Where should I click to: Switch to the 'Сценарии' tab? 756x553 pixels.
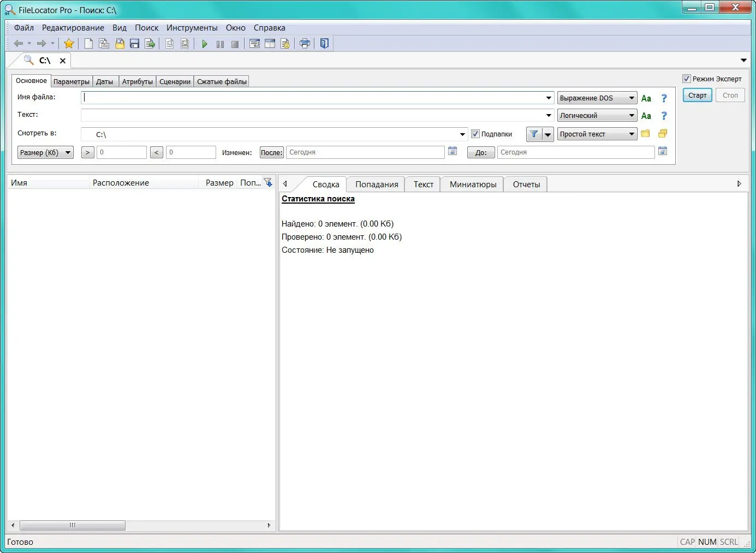point(175,82)
